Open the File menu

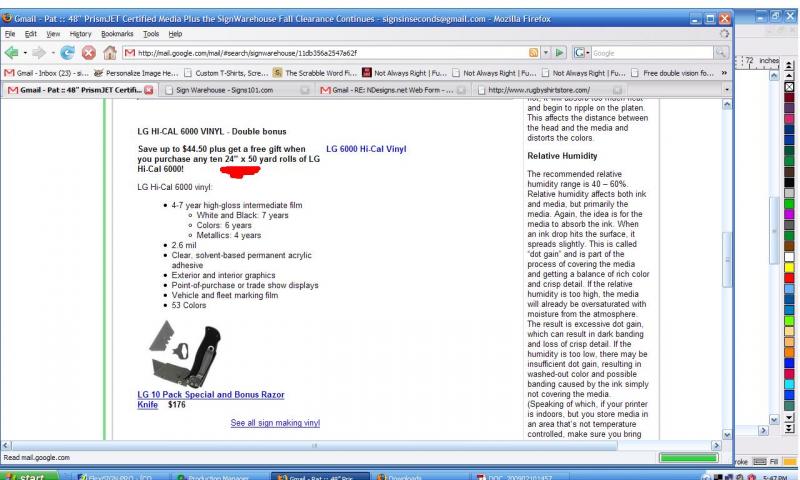pos(10,34)
